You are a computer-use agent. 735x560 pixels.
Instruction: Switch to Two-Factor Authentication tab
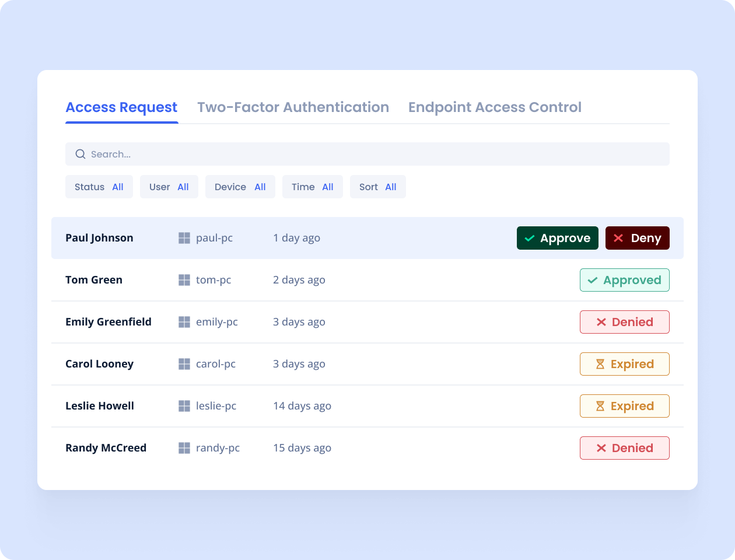point(293,107)
